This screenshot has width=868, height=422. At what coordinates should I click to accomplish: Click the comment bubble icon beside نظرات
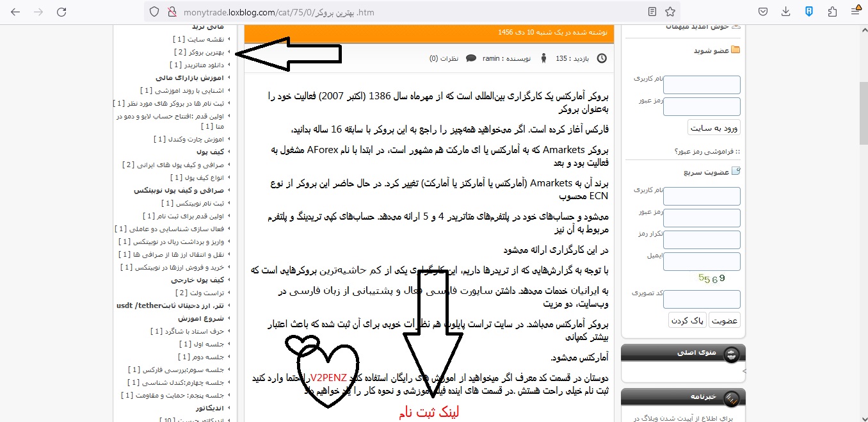[471, 58]
